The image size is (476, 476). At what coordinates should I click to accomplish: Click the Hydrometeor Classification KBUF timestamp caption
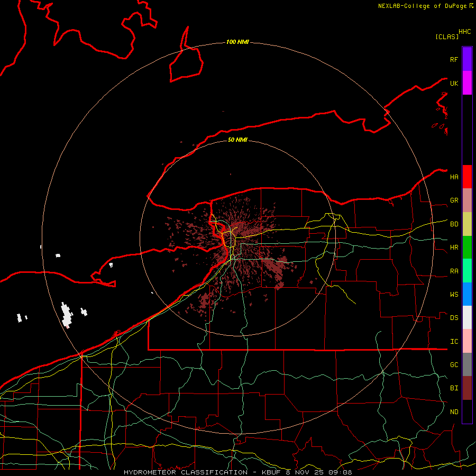(237, 472)
